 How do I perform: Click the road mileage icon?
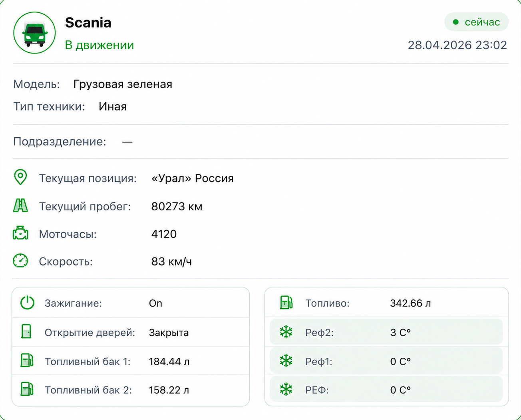20,206
